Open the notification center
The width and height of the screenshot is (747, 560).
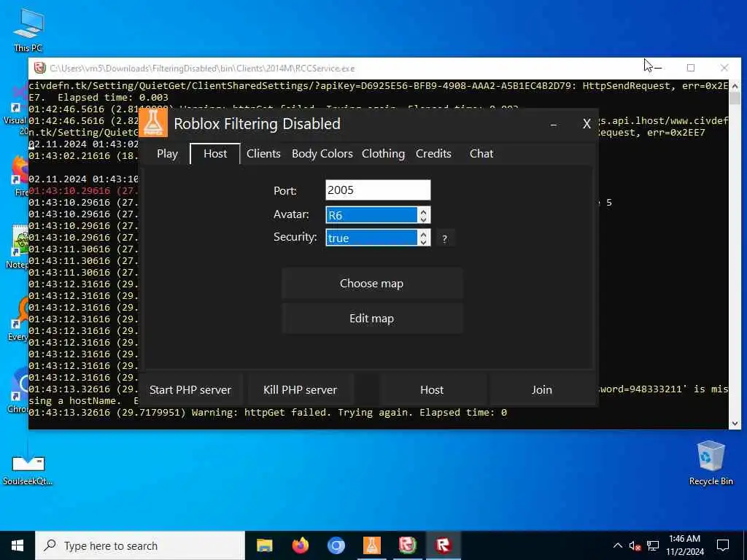click(723, 545)
